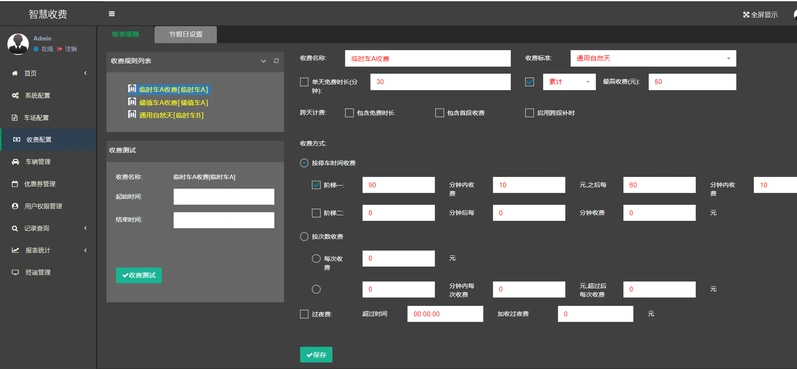Viewport: 797px width, 369px height.
Task: Toggle the hamburger menu icon
Action: pyautogui.click(x=112, y=14)
